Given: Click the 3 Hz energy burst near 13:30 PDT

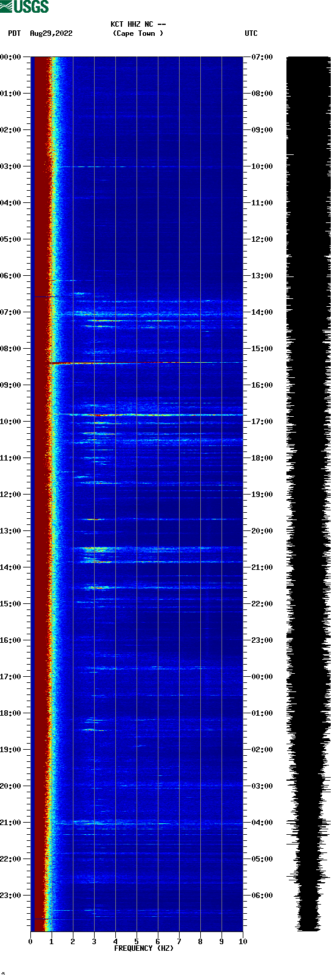Looking at the screenshot, I should pos(98,549).
